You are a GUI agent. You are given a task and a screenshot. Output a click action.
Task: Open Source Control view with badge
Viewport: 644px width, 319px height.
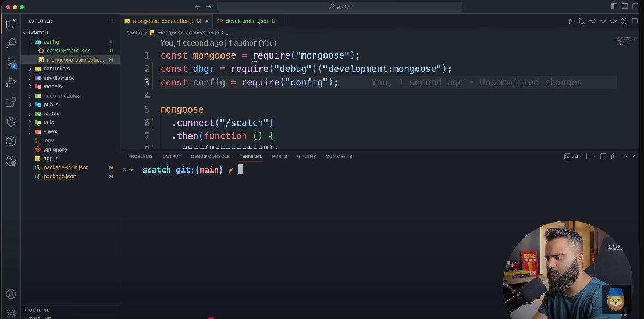coord(11,63)
